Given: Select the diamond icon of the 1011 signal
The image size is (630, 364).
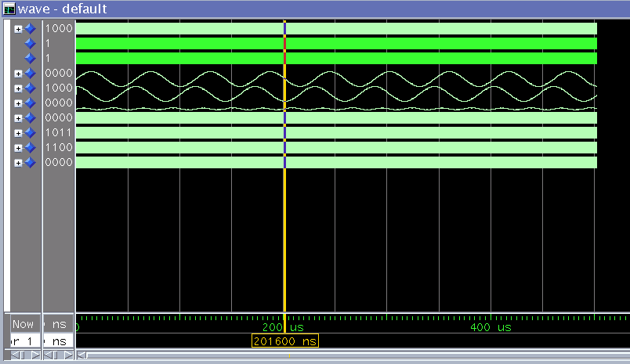Looking at the screenshot, I should click(x=30, y=133).
